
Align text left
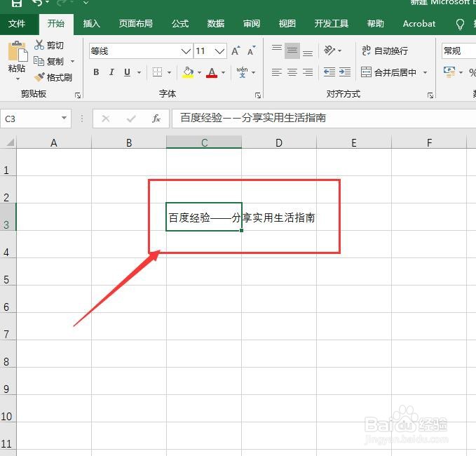tap(276, 72)
